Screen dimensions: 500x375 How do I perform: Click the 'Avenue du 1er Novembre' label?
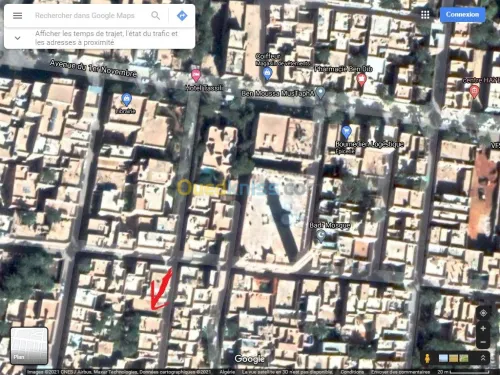click(x=93, y=68)
